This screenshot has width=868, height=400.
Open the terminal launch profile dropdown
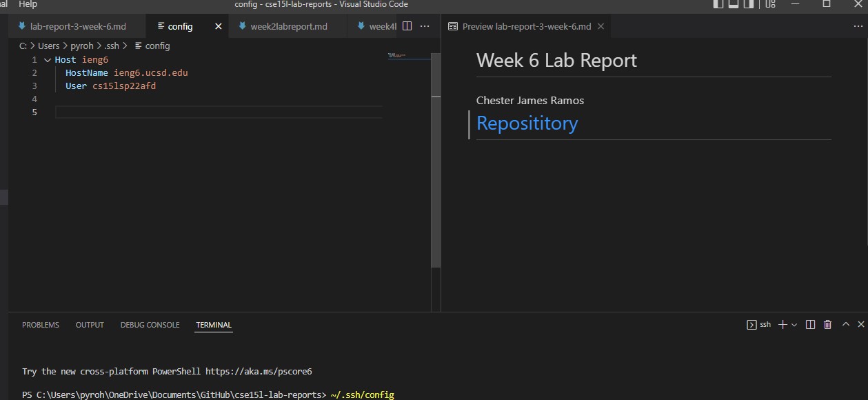(x=794, y=324)
